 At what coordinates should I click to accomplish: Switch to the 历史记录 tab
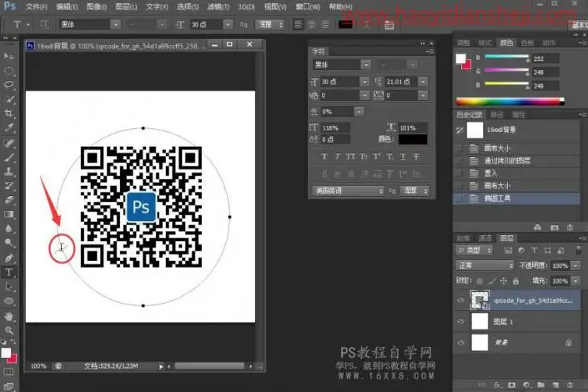[470, 115]
